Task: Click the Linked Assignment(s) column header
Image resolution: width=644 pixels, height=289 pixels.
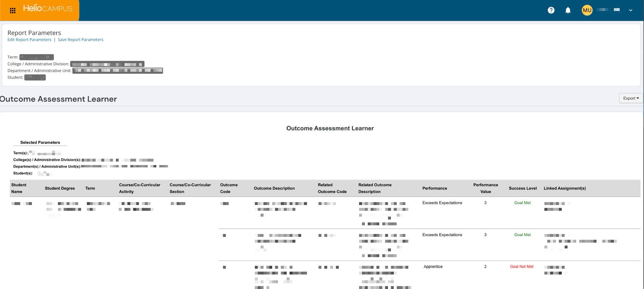Action: click(x=564, y=188)
